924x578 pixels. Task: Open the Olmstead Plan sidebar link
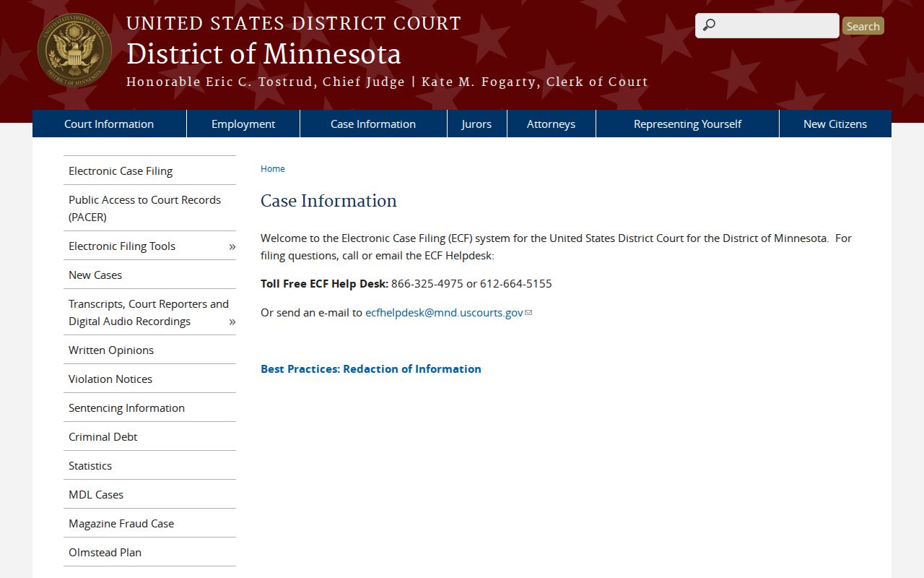[x=149, y=552]
